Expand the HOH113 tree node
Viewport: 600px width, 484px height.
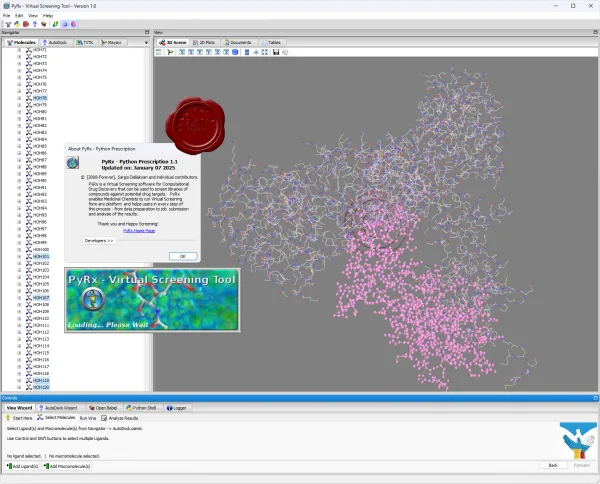click(x=19, y=339)
